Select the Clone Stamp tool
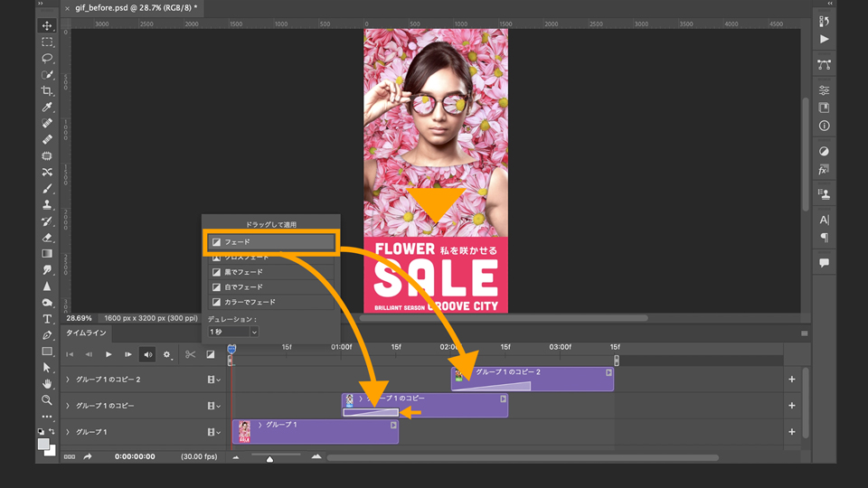The height and width of the screenshot is (488, 868). coord(47,205)
